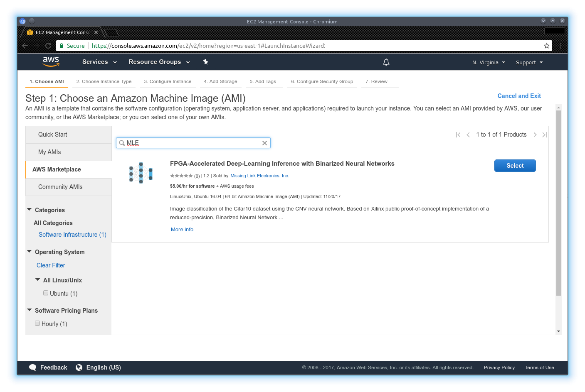Click the AWS logo
Image resolution: width=585 pixels, height=392 pixels.
coord(51,61)
